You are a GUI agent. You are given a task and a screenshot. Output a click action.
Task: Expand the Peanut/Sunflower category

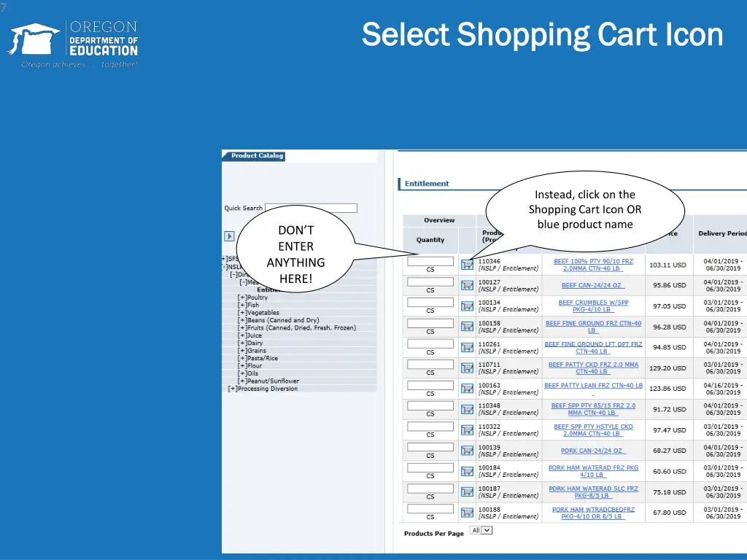[x=242, y=381]
